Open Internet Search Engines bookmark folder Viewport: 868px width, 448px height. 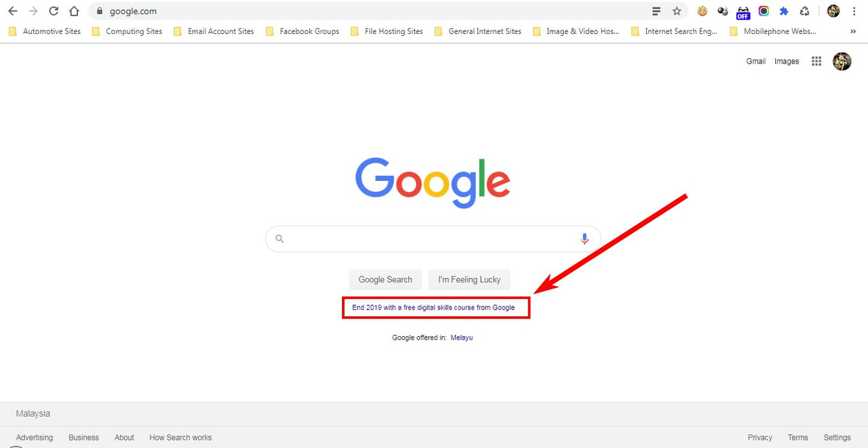click(675, 31)
